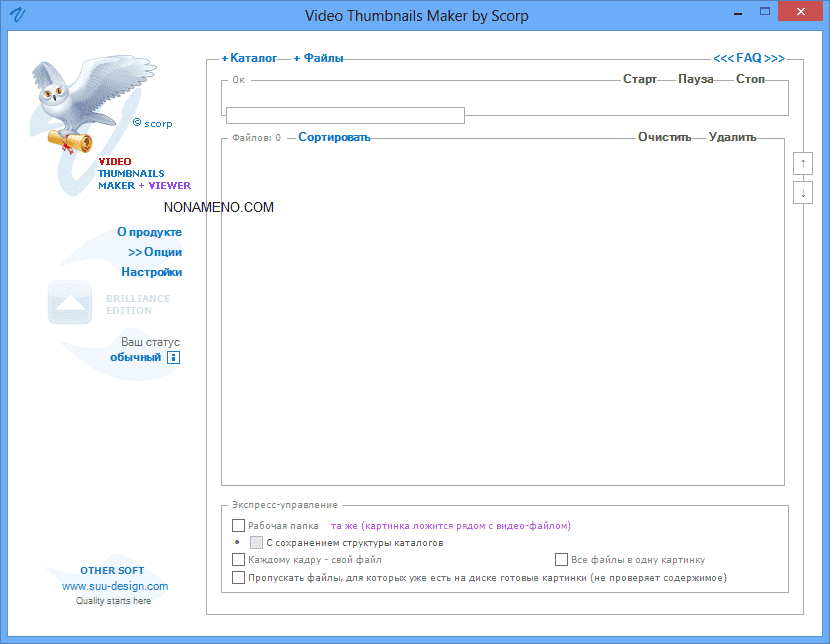Check Каждому кадру - свой файл
Viewport: 830px width, 644px height.
[x=238, y=560]
